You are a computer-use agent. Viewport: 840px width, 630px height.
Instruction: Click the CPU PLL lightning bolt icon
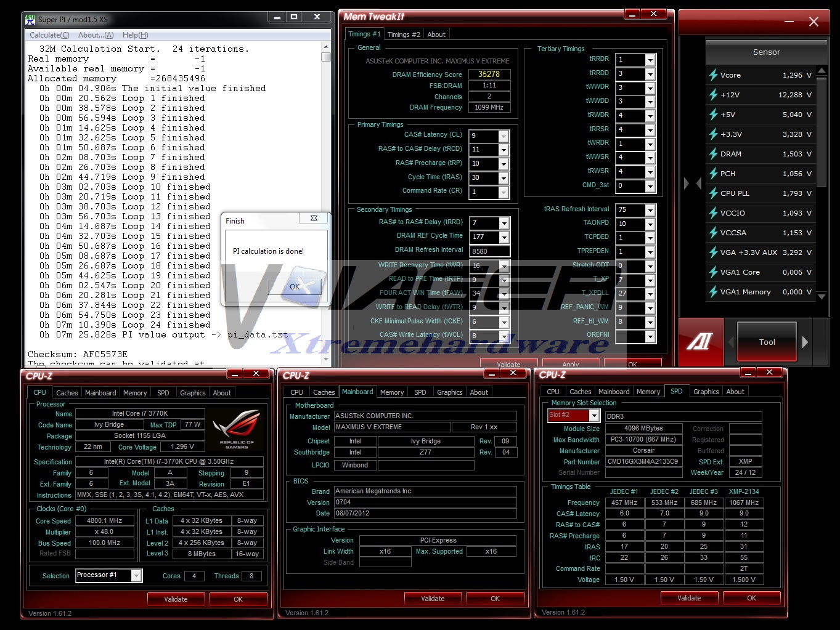pos(713,193)
